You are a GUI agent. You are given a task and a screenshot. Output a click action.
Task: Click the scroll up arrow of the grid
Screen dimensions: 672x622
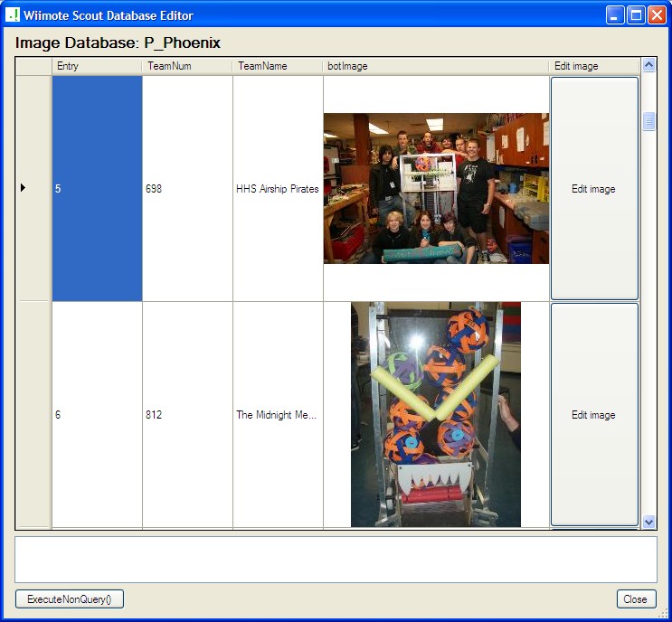648,65
